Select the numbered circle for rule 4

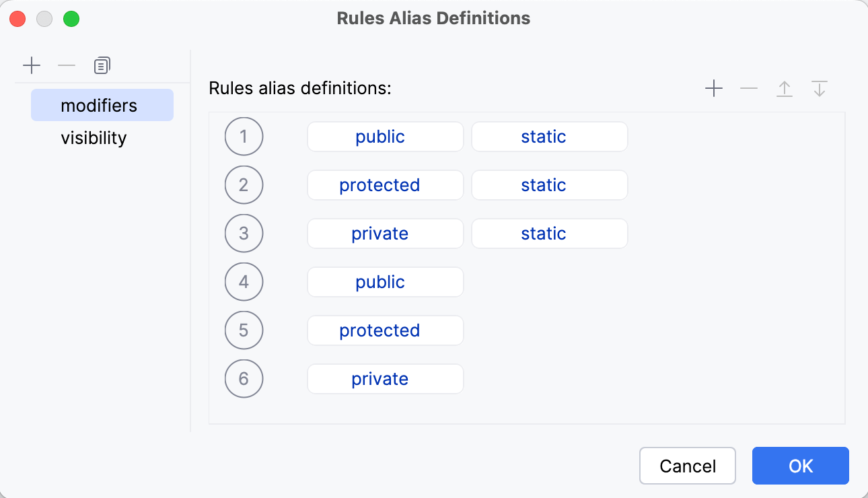tap(244, 281)
